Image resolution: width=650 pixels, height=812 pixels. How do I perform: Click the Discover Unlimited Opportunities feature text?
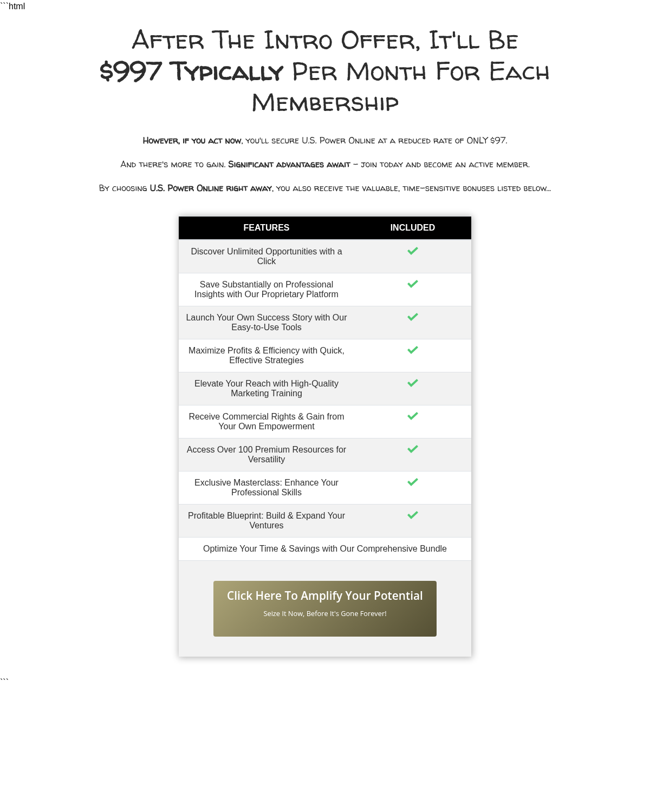click(266, 257)
